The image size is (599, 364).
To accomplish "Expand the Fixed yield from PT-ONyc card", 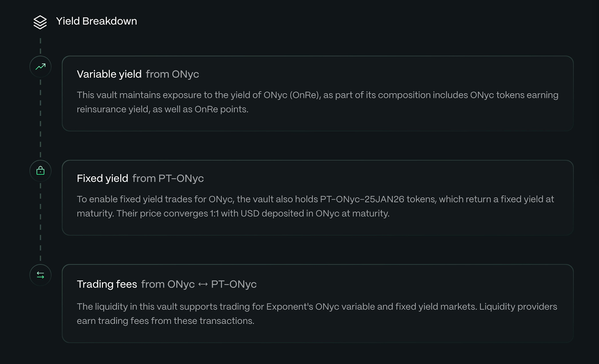I will 317,197.
